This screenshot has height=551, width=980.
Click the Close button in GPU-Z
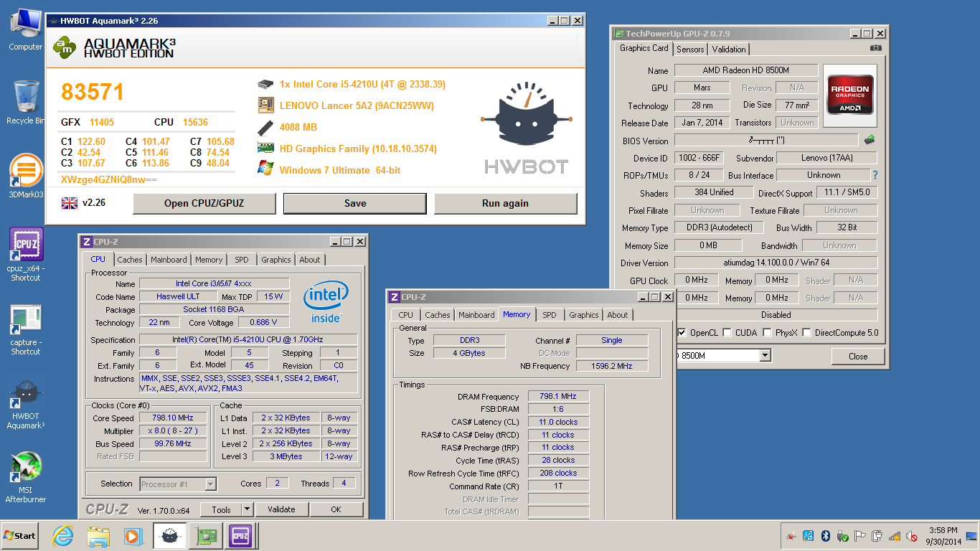[x=858, y=356]
